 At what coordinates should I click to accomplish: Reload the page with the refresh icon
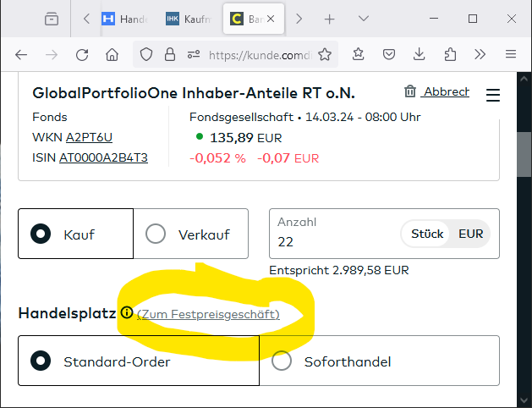click(x=82, y=55)
